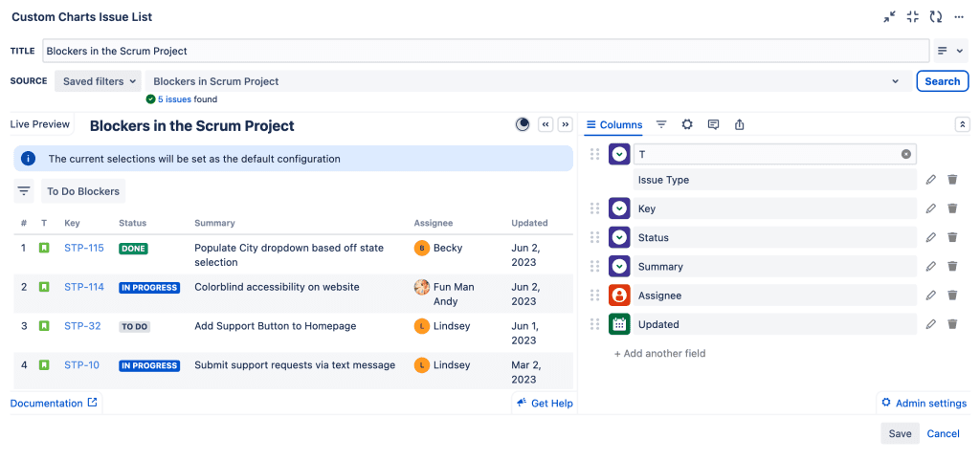Delete the Assignee column with trash icon
The height and width of the screenshot is (460, 980).
coord(952,296)
